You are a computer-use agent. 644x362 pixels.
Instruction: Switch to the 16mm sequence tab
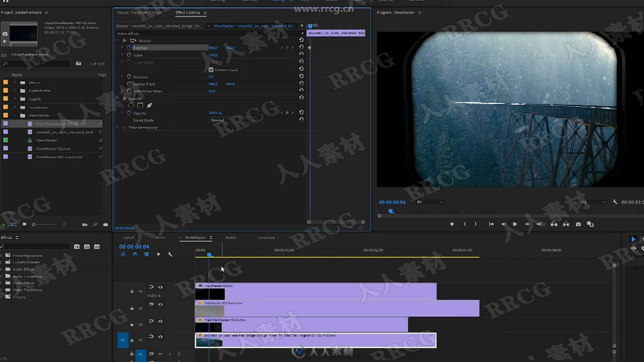(160, 237)
